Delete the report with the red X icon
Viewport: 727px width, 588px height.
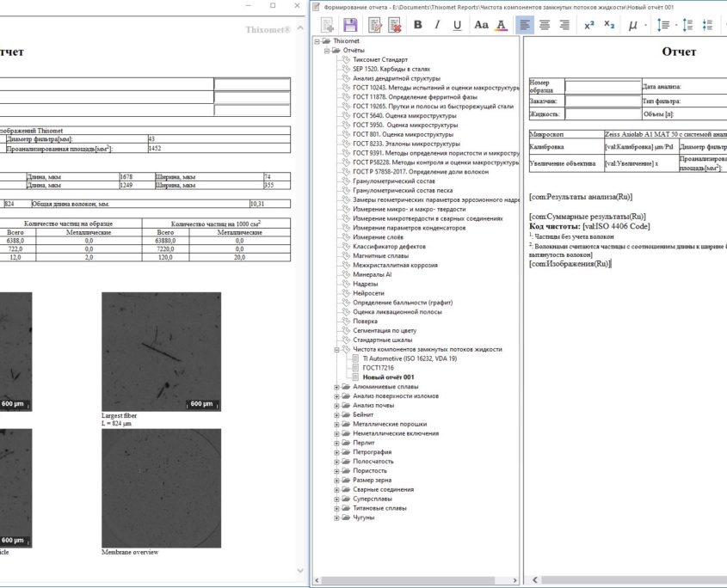(x=395, y=25)
